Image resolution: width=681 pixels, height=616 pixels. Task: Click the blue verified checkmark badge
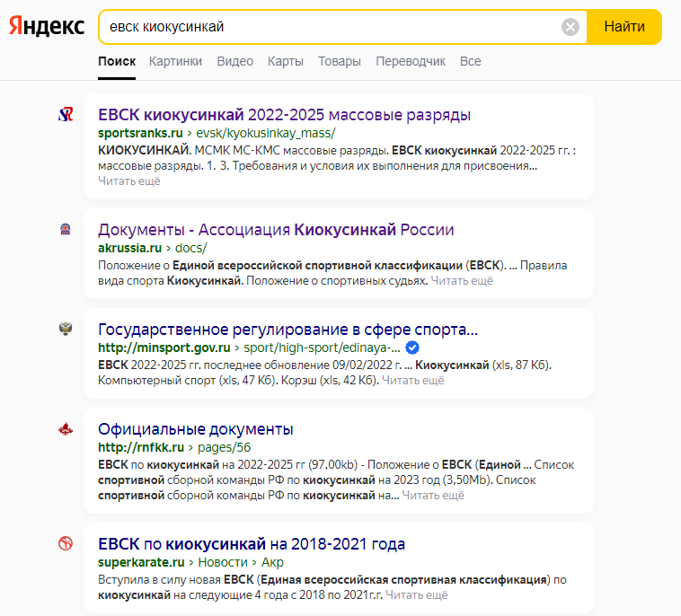click(412, 348)
